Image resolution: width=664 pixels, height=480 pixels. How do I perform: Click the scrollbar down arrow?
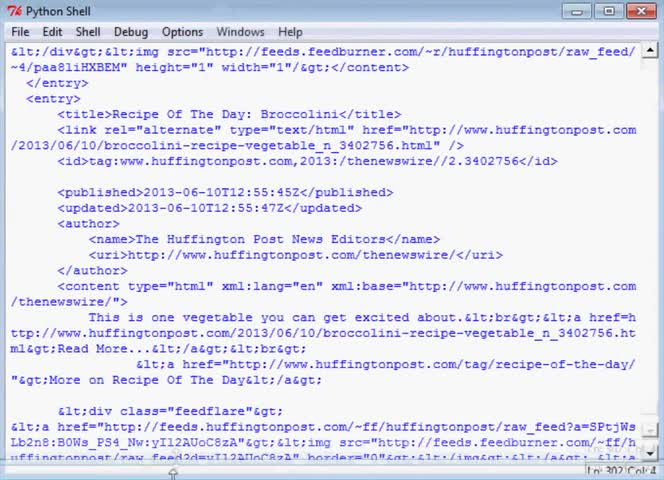click(x=650, y=454)
